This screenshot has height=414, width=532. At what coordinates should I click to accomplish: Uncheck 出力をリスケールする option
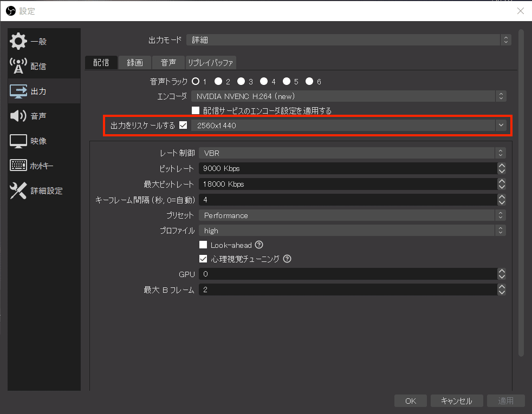[183, 126]
